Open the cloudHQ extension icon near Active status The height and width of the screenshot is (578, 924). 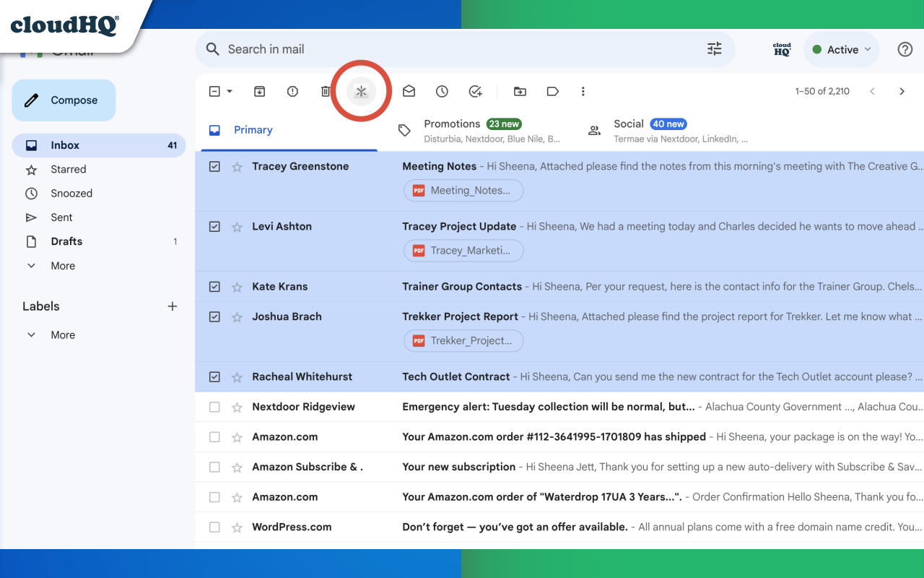pos(781,48)
